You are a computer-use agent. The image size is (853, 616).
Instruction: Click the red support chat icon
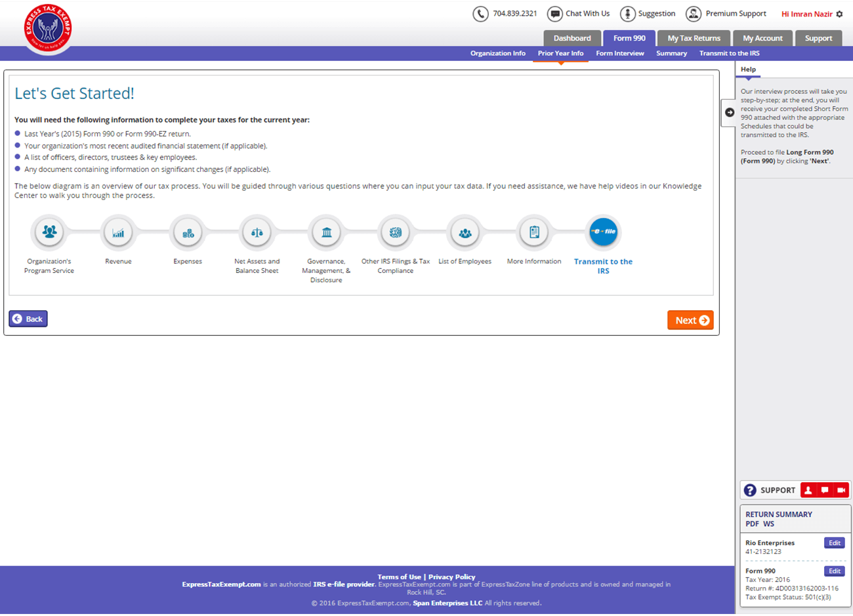pos(825,490)
